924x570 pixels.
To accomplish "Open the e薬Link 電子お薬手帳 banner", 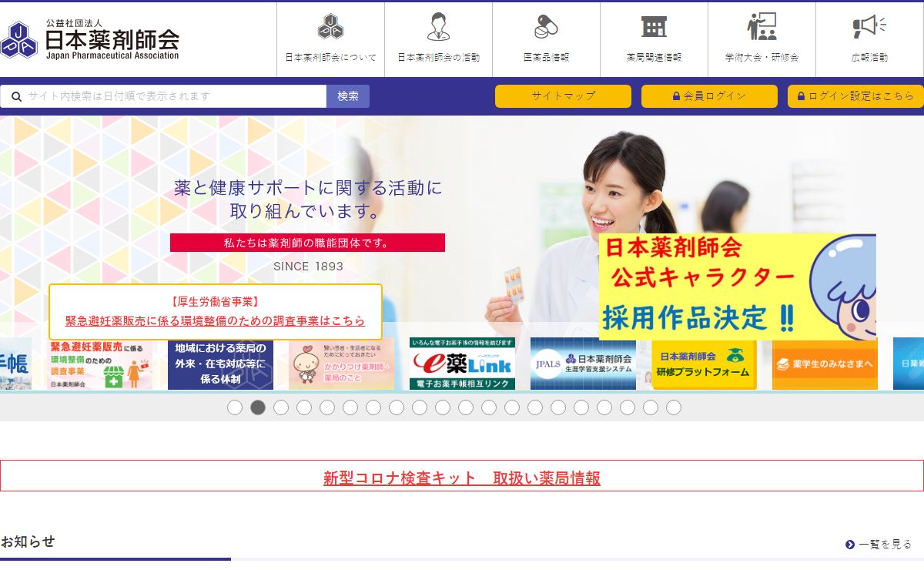I will (462, 364).
